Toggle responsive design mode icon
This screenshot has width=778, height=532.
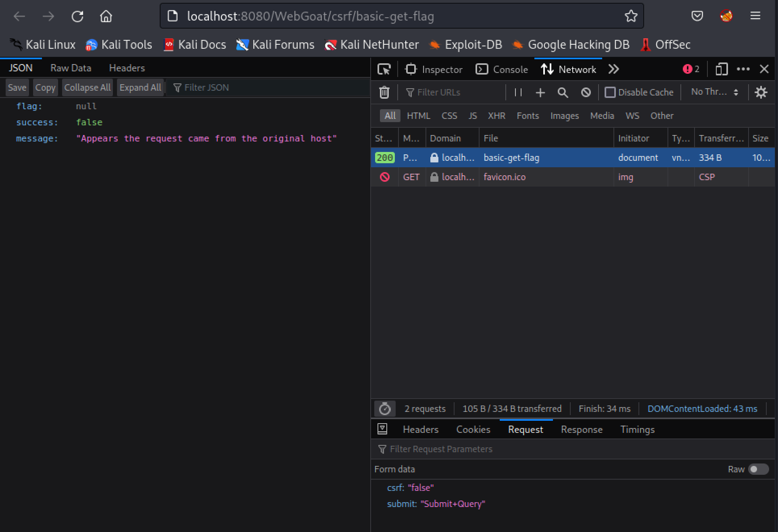pos(722,69)
